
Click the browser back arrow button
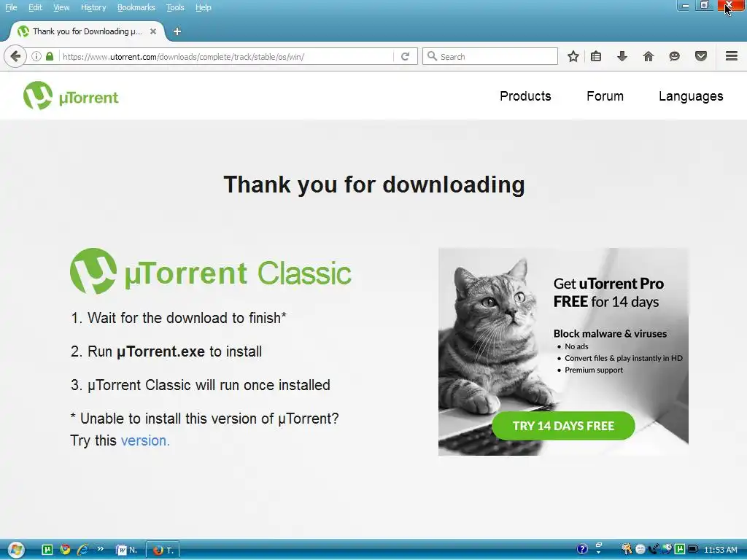click(15, 57)
